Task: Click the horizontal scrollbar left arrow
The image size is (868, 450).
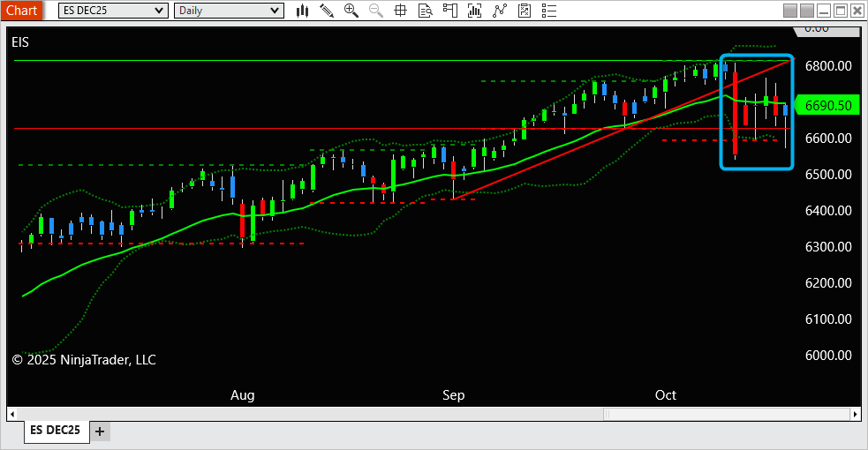Action: point(12,414)
